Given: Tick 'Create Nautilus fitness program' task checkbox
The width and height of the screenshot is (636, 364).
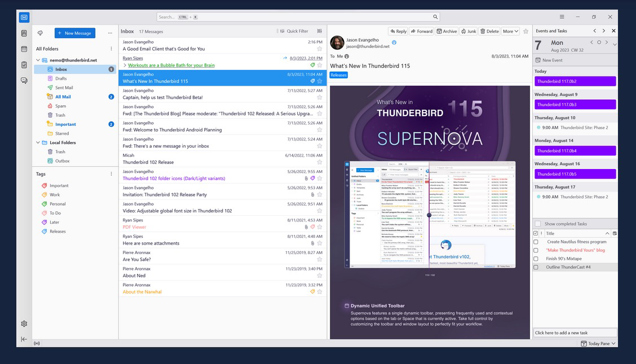Looking at the screenshot, I should tap(536, 242).
